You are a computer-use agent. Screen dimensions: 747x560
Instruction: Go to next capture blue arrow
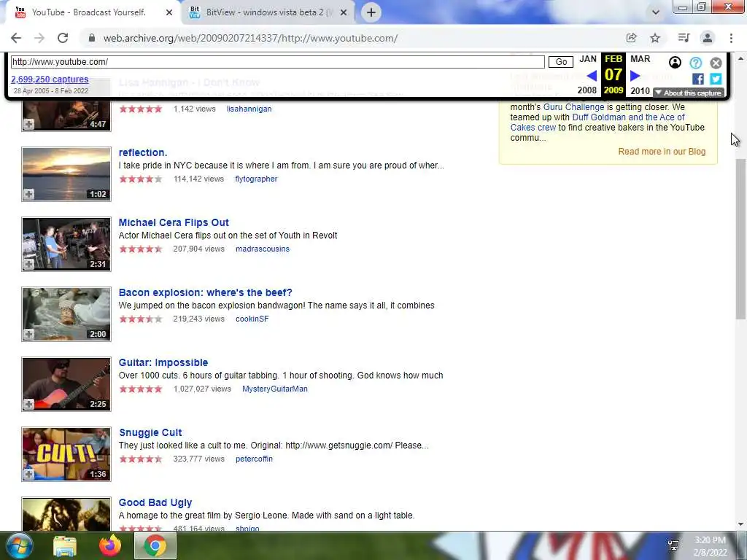635,75
